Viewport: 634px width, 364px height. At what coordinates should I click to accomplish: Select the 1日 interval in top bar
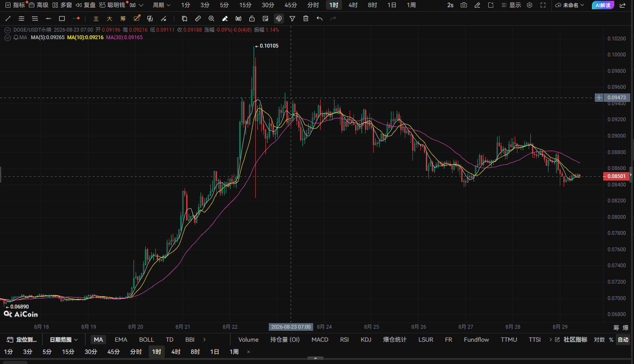(392, 5)
